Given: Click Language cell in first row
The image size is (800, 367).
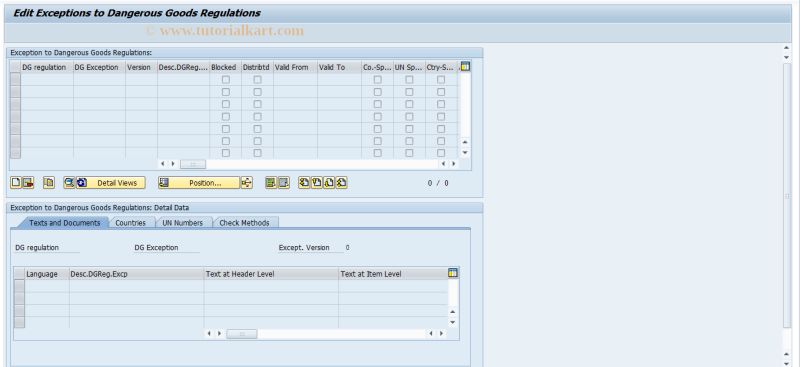Looking at the screenshot, I should tap(47, 286).
